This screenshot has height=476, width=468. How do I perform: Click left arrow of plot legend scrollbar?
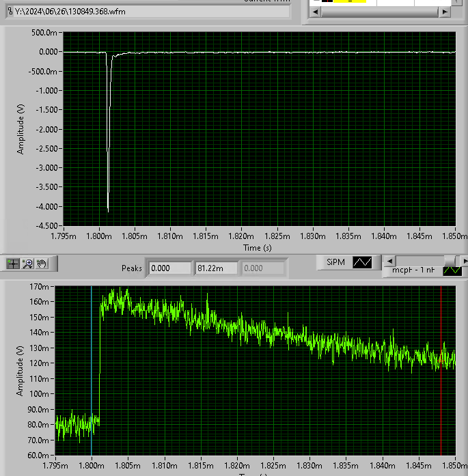[389, 261]
